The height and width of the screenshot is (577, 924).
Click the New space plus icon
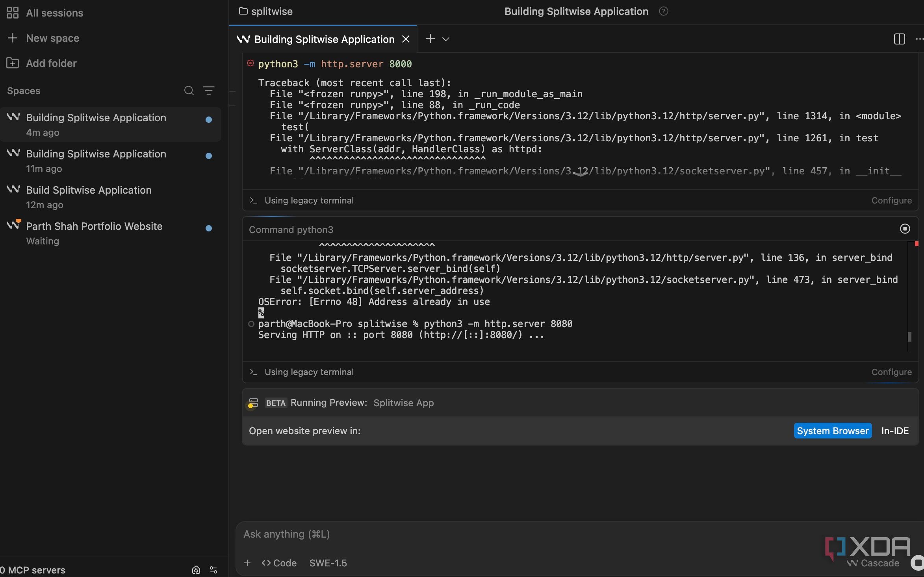(x=13, y=38)
